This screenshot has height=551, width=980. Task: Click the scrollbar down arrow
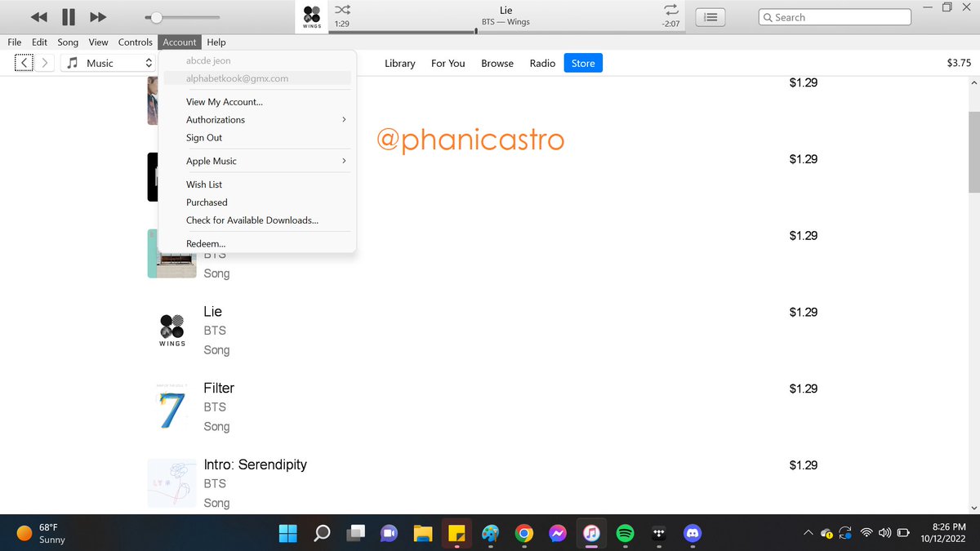click(x=973, y=508)
